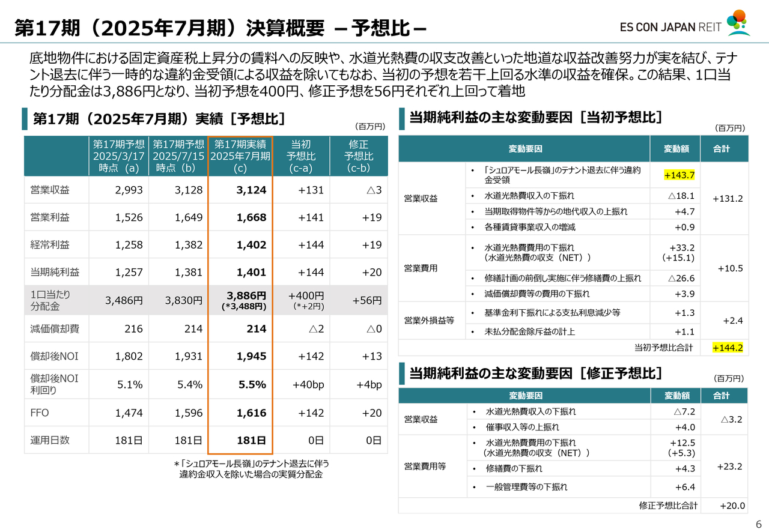Image resolution: width=769 pixels, height=532 pixels.
Task: Click the highlighted '+143.7' value
Action: tap(679, 175)
